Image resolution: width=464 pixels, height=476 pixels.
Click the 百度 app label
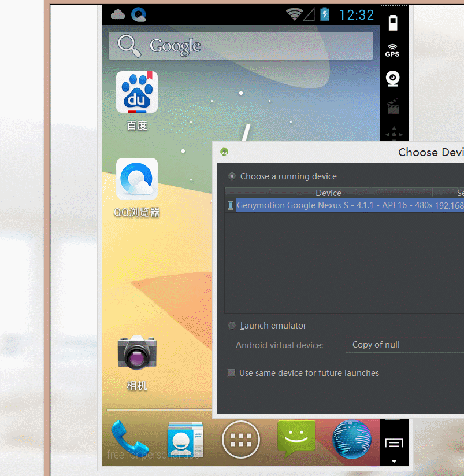137,126
